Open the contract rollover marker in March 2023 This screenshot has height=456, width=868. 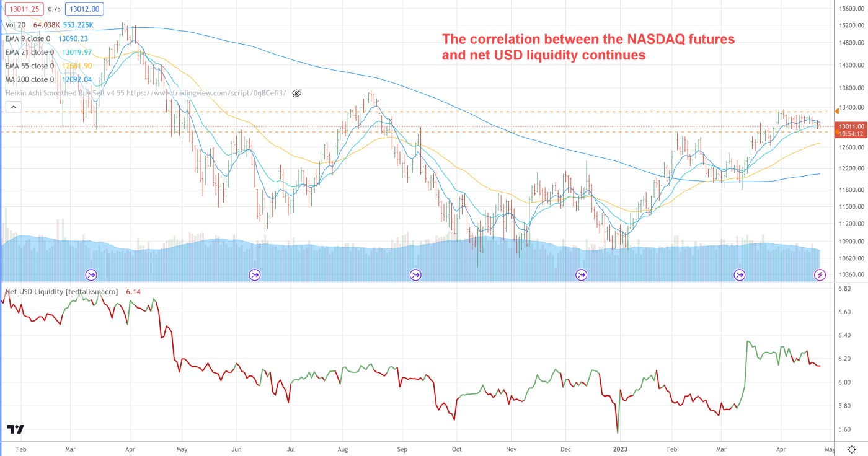click(740, 274)
